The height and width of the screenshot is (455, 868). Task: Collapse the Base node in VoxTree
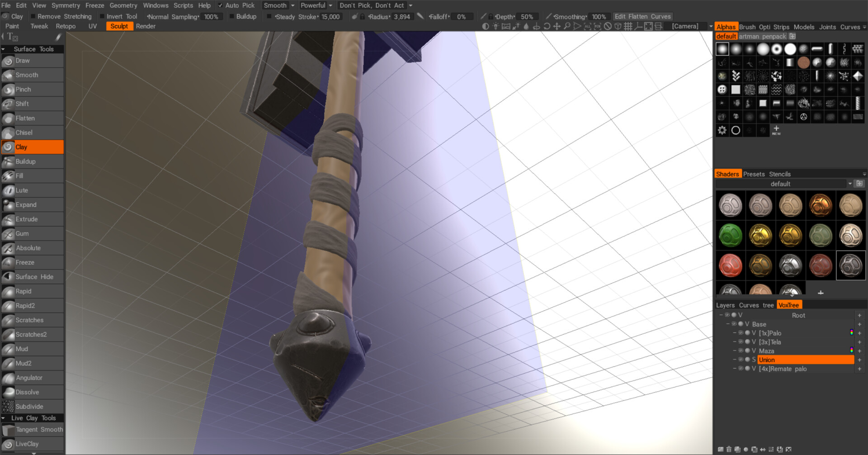pos(728,324)
